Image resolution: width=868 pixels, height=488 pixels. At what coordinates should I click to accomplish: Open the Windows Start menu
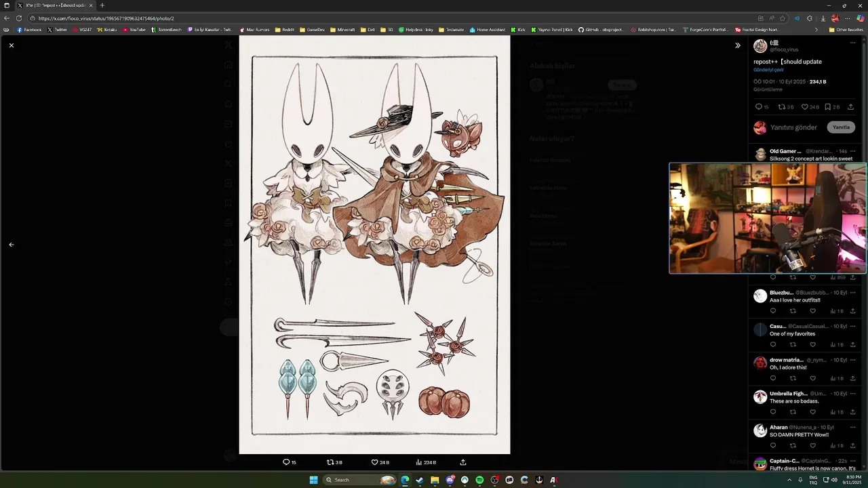coord(313,480)
